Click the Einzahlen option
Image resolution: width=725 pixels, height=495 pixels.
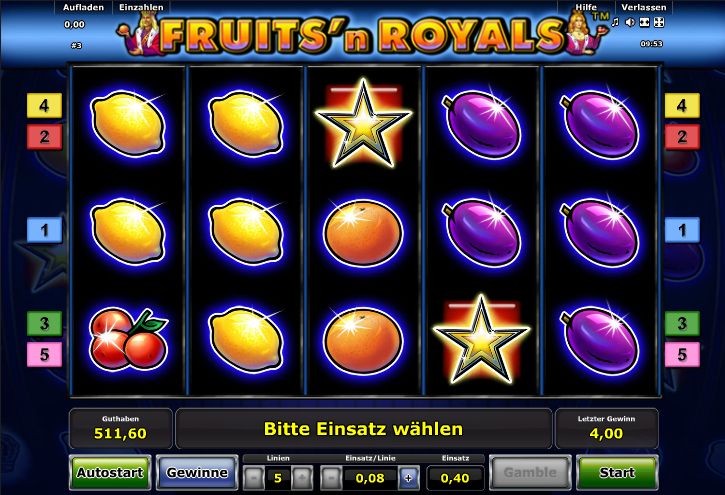tap(141, 7)
